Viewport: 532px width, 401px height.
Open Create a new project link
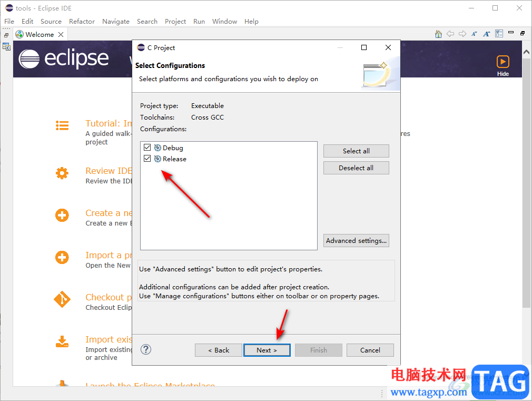(x=109, y=213)
